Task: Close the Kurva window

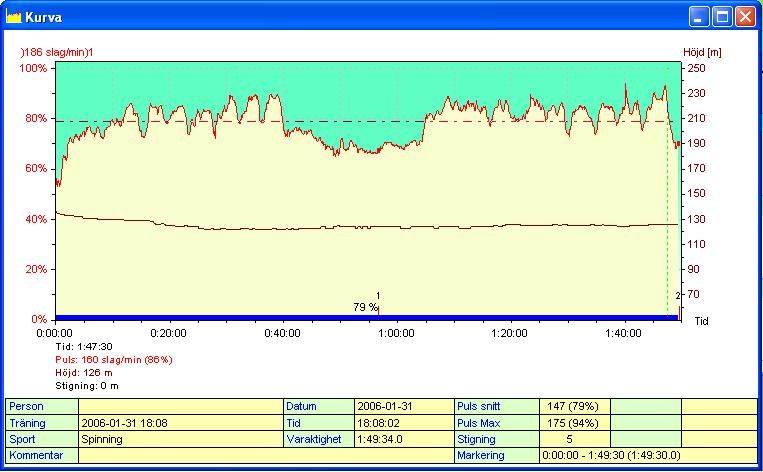Action: tap(745, 17)
